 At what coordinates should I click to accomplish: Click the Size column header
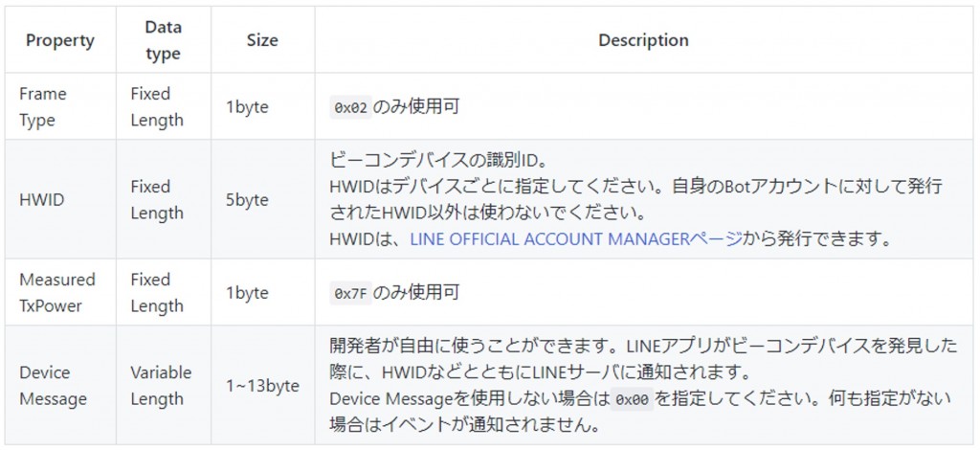tap(262, 40)
